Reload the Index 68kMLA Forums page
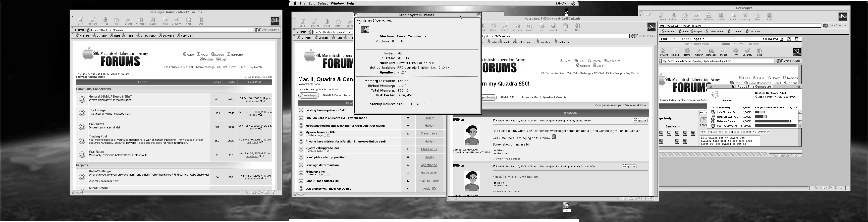 pos(104,21)
